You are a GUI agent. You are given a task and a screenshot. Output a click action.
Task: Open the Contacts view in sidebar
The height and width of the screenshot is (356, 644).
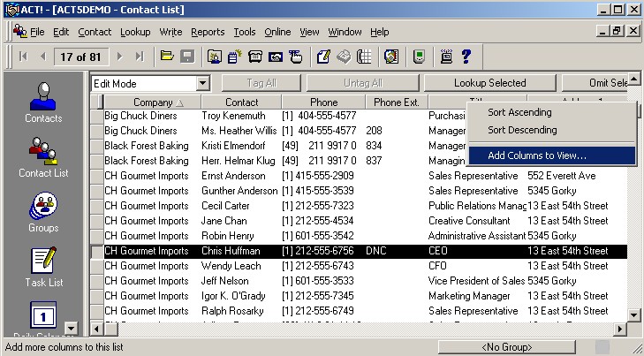[x=43, y=102]
